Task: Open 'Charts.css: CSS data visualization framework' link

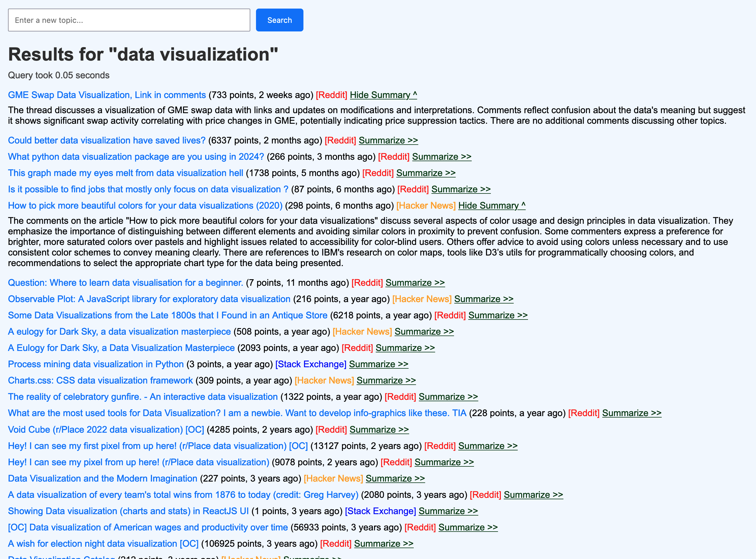Action: tap(101, 380)
